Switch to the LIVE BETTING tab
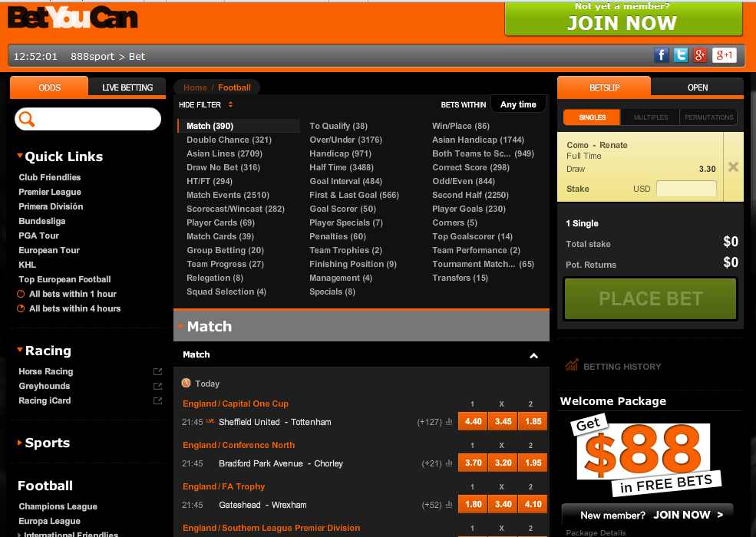The height and width of the screenshot is (537, 756). click(127, 87)
